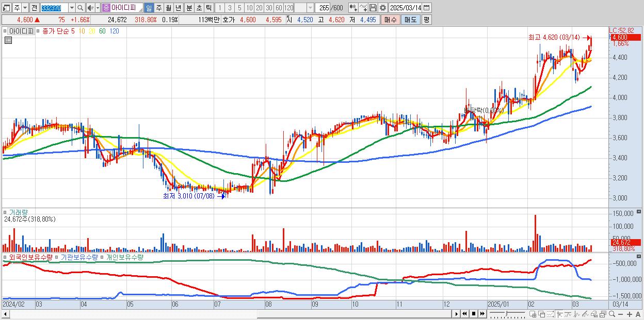Screen dimensions: 644x320
Task: Click the chart layout icon at toolbar start
Action: click(6, 8)
